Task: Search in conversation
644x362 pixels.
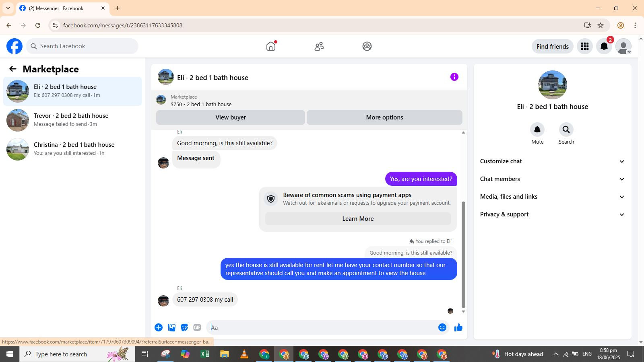Action: click(566, 130)
